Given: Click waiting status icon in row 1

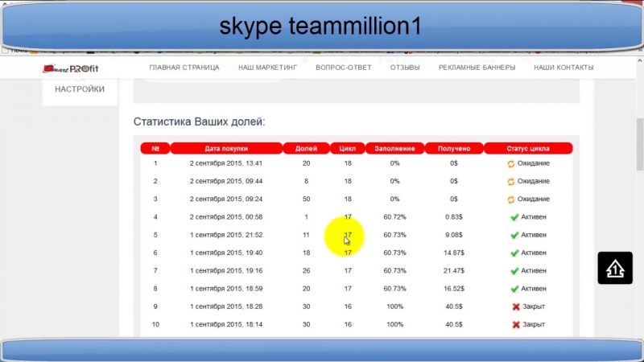Looking at the screenshot, I should click(510, 164).
